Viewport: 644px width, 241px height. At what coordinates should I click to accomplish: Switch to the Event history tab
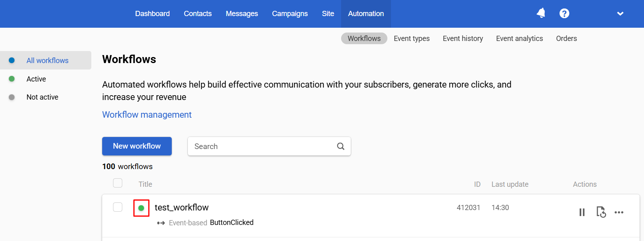point(463,39)
